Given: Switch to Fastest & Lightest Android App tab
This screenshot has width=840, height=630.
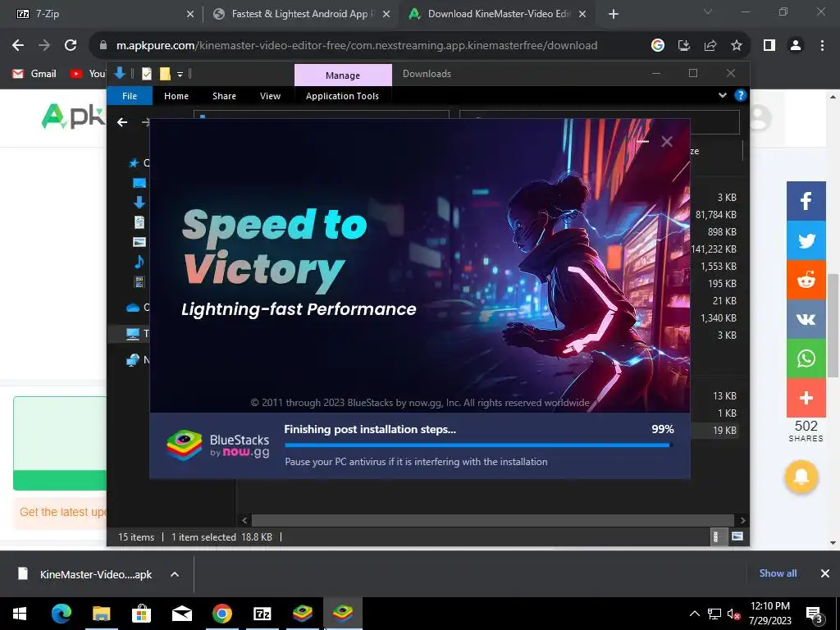Looking at the screenshot, I should [301, 14].
